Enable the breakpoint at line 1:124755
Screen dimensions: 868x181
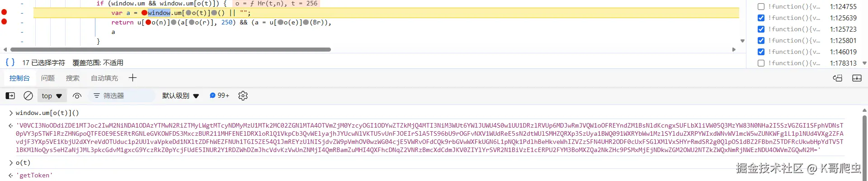click(761, 6)
